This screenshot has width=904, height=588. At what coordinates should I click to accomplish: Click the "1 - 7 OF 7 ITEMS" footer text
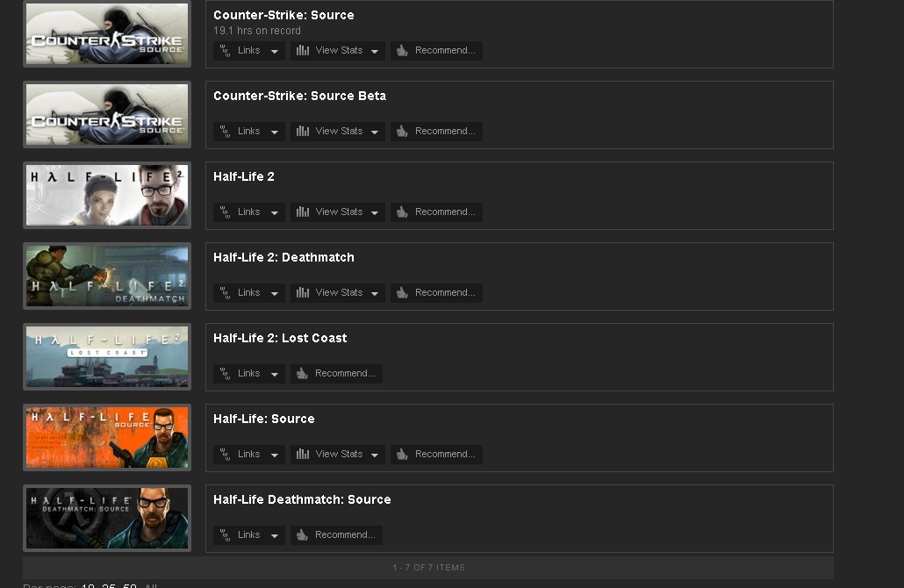(x=428, y=568)
